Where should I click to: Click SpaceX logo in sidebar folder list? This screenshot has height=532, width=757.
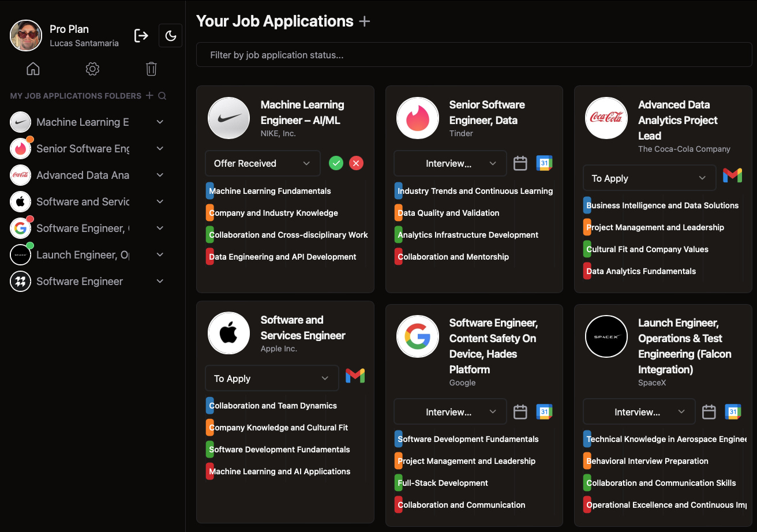[x=21, y=254]
